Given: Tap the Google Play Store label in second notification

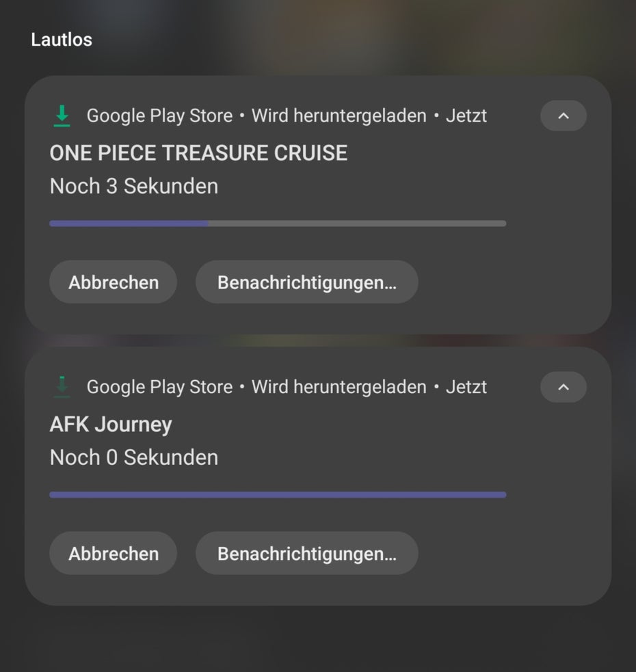Looking at the screenshot, I should 159,388.
